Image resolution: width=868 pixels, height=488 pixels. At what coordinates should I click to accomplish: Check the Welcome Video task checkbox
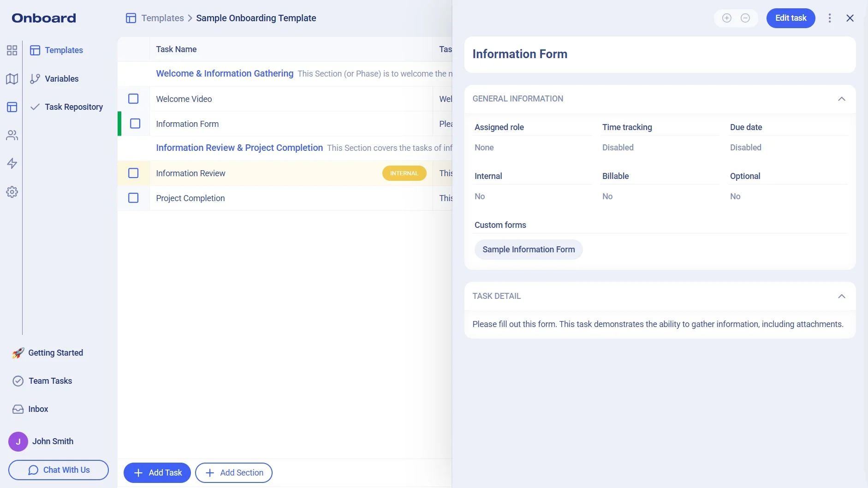[133, 99]
